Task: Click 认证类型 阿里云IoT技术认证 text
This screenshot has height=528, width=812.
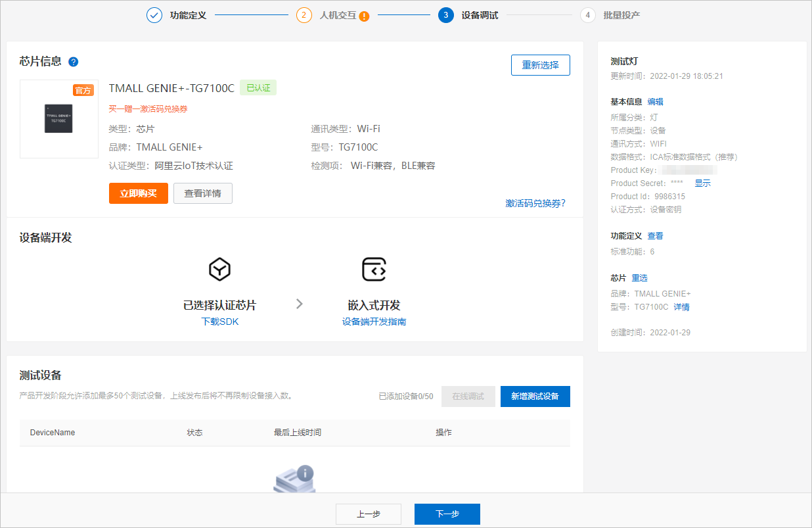Action: pyautogui.click(x=171, y=166)
